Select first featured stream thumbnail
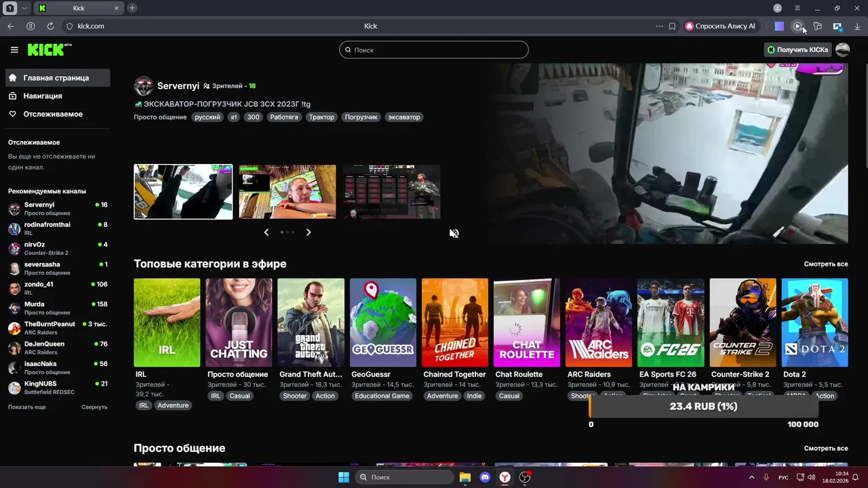Screen dimensions: 868x488 183,192
